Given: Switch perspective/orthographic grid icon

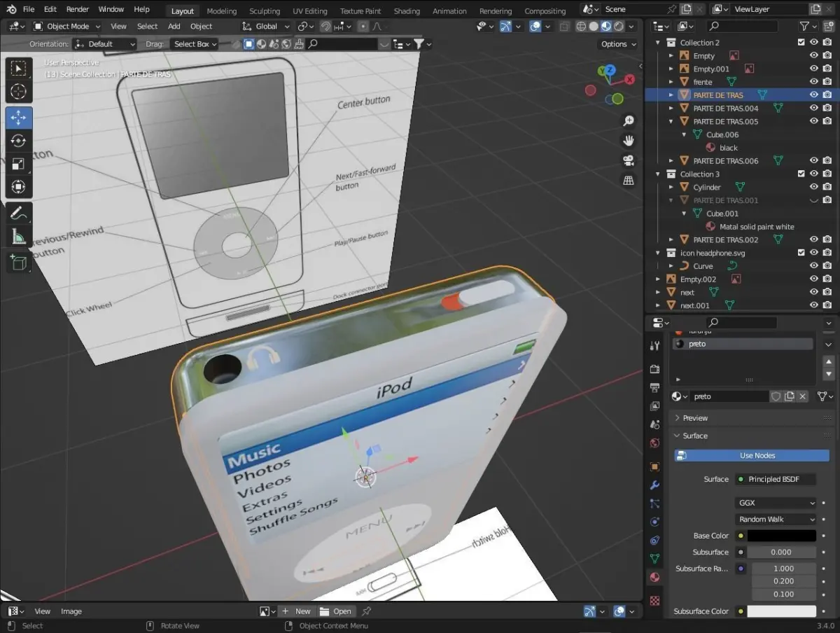Looking at the screenshot, I should (629, 180).
